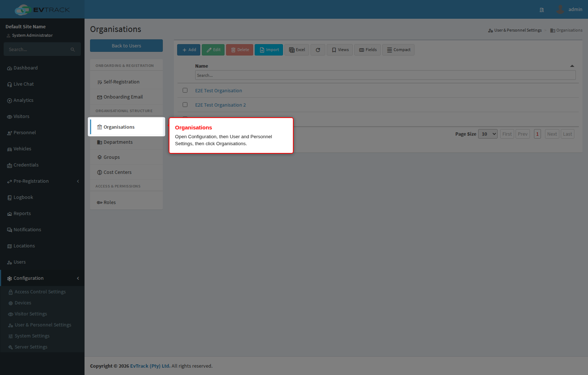Open User & Personnel Settings submenu item
Viewport: 588px width, 375px height.
pyautogui.click(x=42, y=325)
